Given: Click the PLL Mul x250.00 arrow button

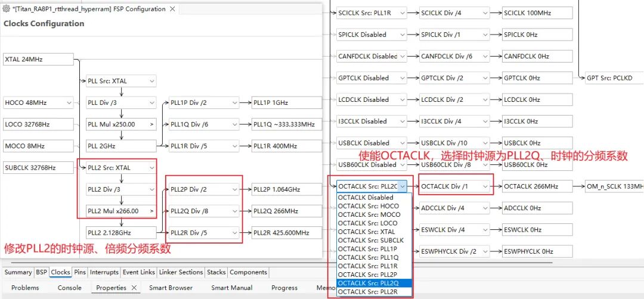Looking at the screenshot, I should tap(151, 124).
